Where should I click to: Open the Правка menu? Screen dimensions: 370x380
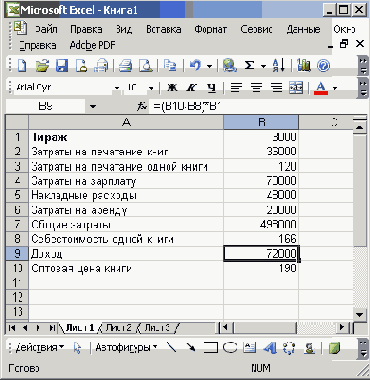tap(86, 29)
